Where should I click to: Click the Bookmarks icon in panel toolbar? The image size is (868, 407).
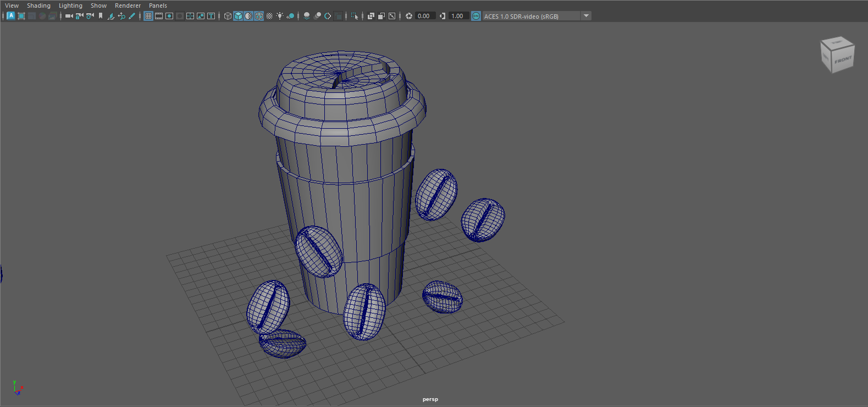[x=101, y=16]
